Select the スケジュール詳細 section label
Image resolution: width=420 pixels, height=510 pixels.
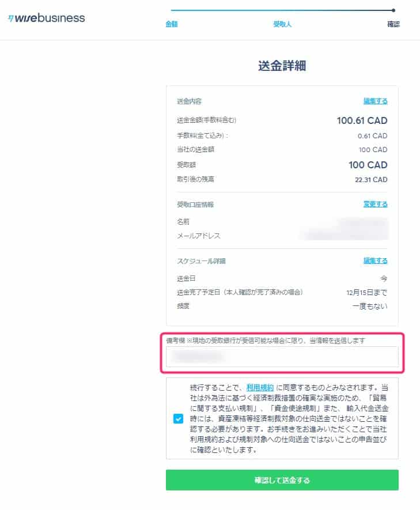(x=201, y=261)
